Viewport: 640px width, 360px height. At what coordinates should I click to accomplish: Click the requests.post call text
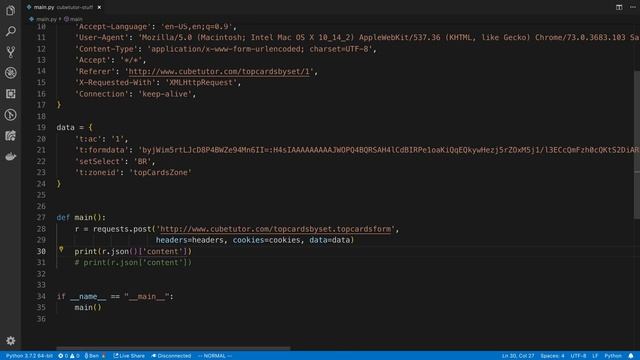122,229
